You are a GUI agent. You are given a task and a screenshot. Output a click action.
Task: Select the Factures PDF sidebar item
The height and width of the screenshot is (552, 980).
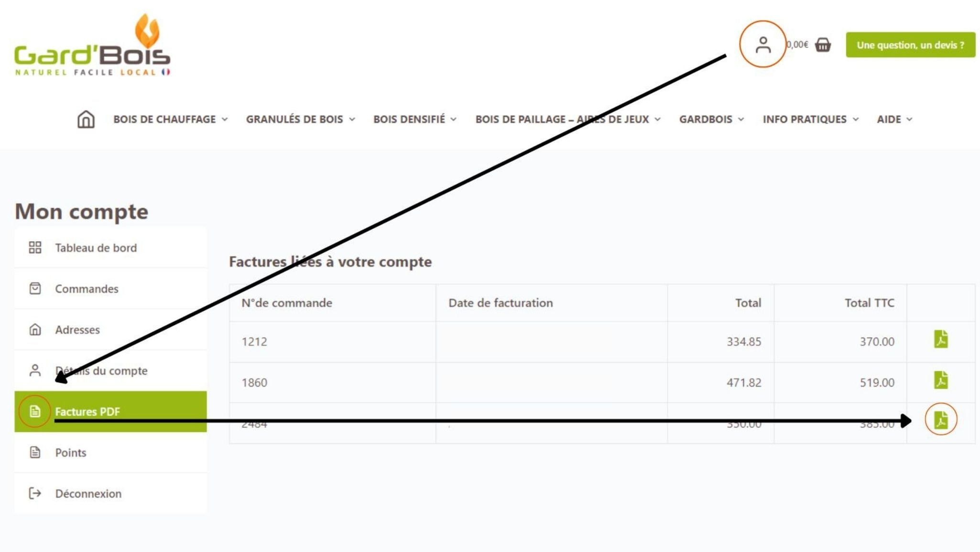[87, 411]
